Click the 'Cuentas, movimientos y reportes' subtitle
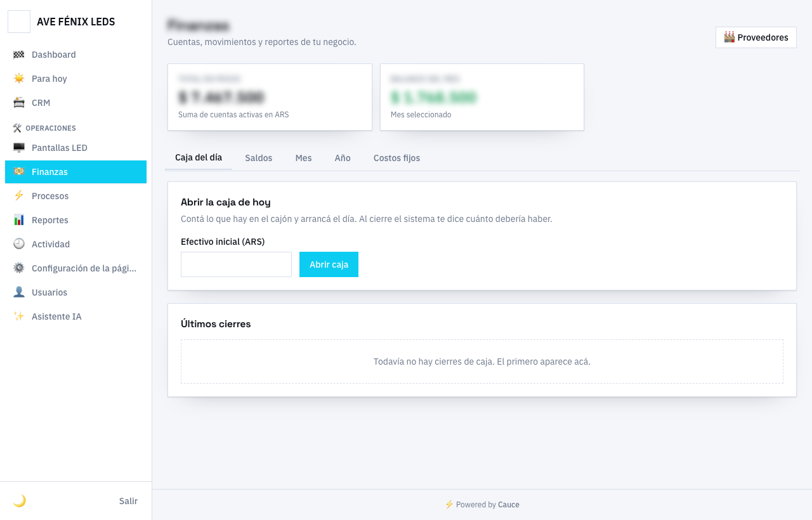This screenshot has width=812, height=520. coord(262,42)
